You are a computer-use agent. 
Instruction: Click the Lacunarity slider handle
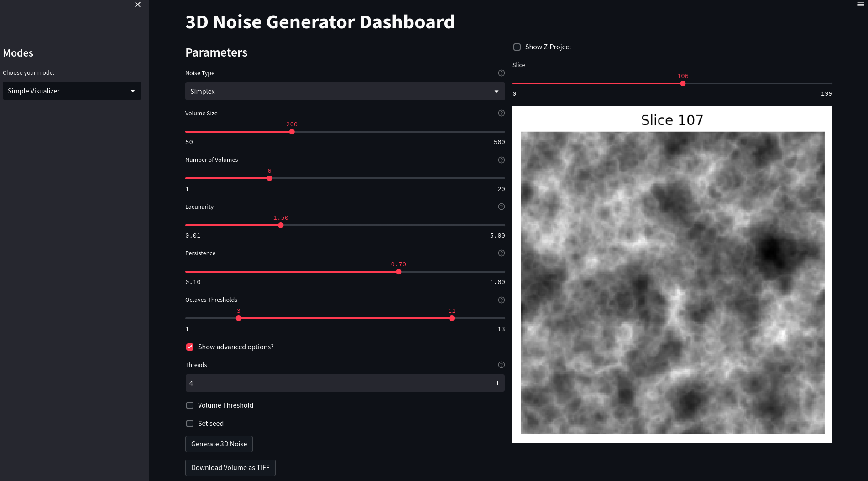click(x=281, y=225)
